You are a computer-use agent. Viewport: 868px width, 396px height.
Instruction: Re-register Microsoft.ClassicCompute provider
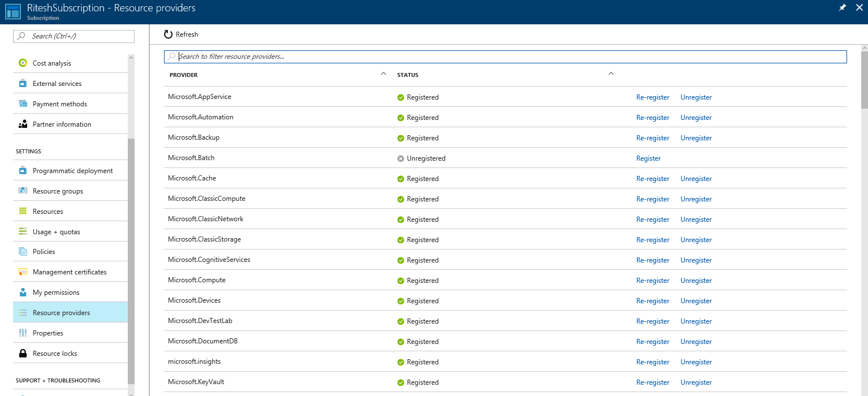[653, 199]
